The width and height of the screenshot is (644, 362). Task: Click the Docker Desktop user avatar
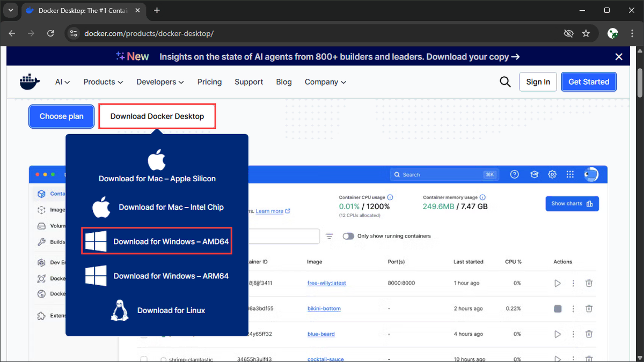(x=591, y=174)
